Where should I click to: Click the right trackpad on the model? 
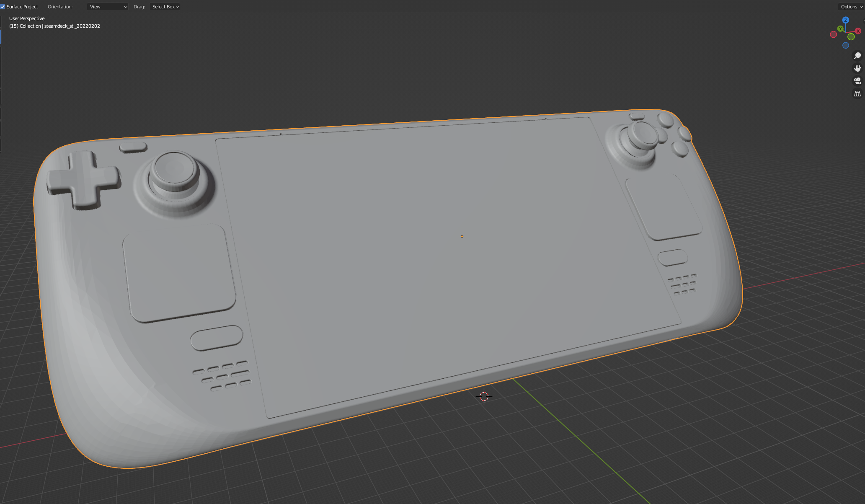(663, 207)
